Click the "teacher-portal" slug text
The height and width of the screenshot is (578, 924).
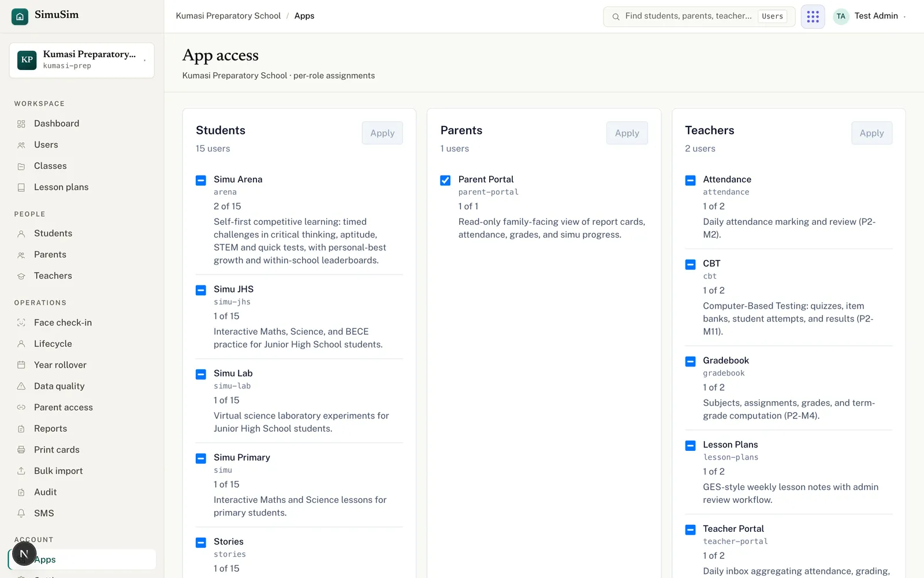click(x=735, y=542)
